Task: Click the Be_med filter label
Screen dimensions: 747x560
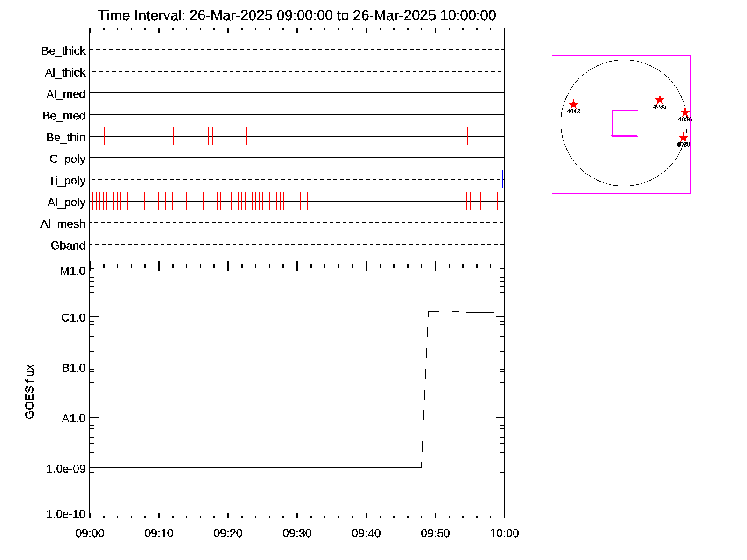Action: click(64, 116)
